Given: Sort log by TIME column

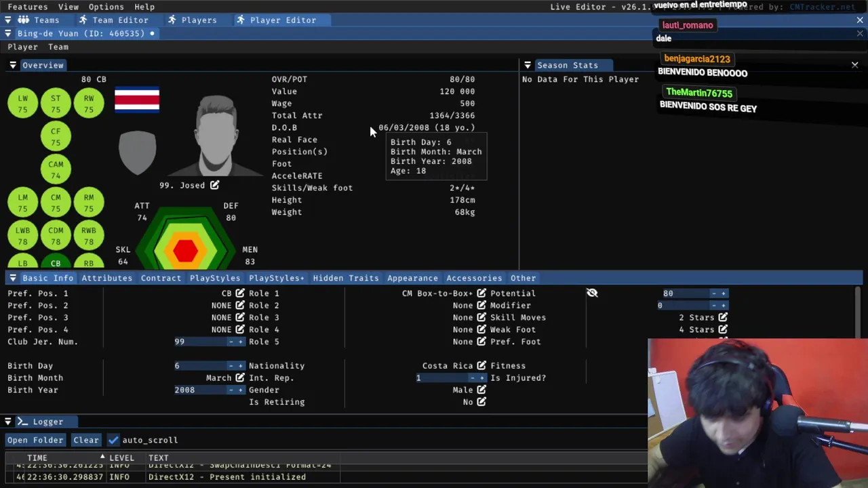Looking at the screenshot, I should coord(37,458).
